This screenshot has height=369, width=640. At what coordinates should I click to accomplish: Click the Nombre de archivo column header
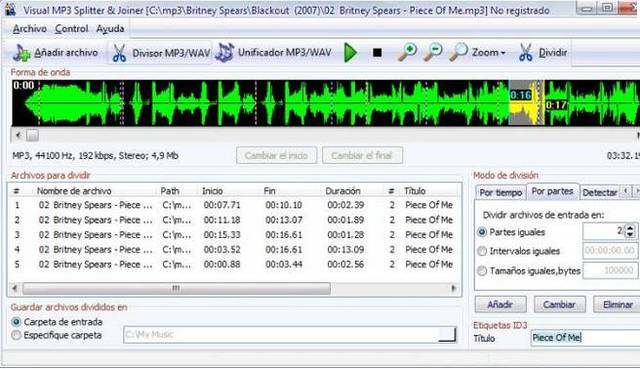[74, 191]
